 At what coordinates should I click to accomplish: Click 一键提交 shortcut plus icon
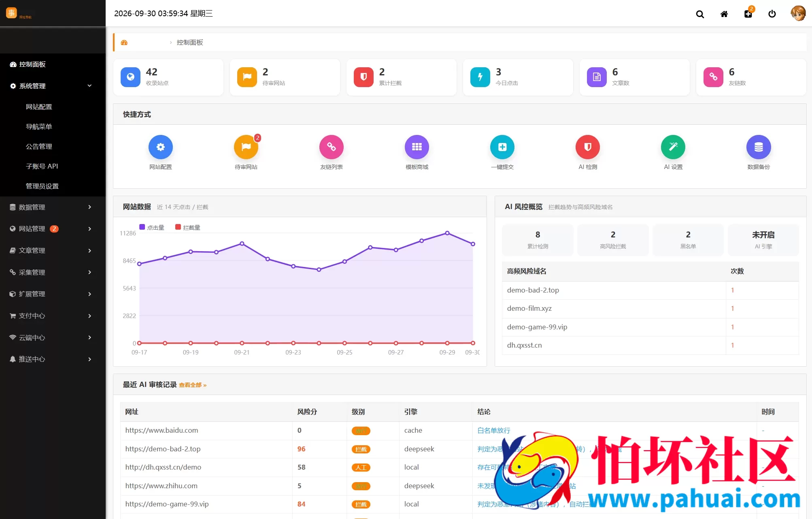pyautogui.click(x=502, y=147)
